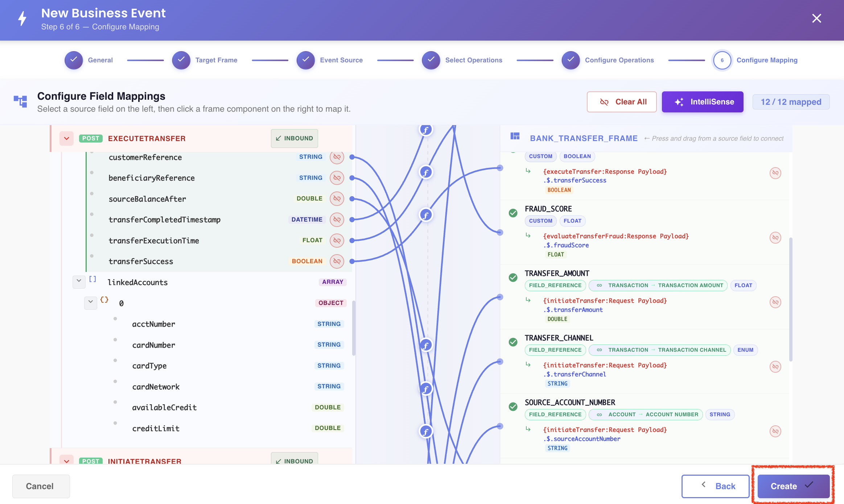Remove the TRANSFER_CHANNEL mapping on the right
844x504 pixels.
pyautogui.click(x=775, y=367)
